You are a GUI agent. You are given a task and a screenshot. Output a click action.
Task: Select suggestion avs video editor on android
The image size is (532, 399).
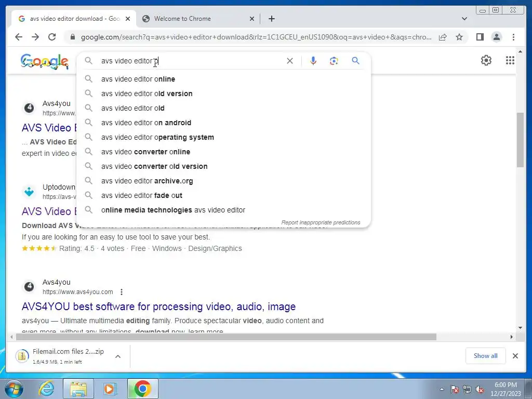223,123
